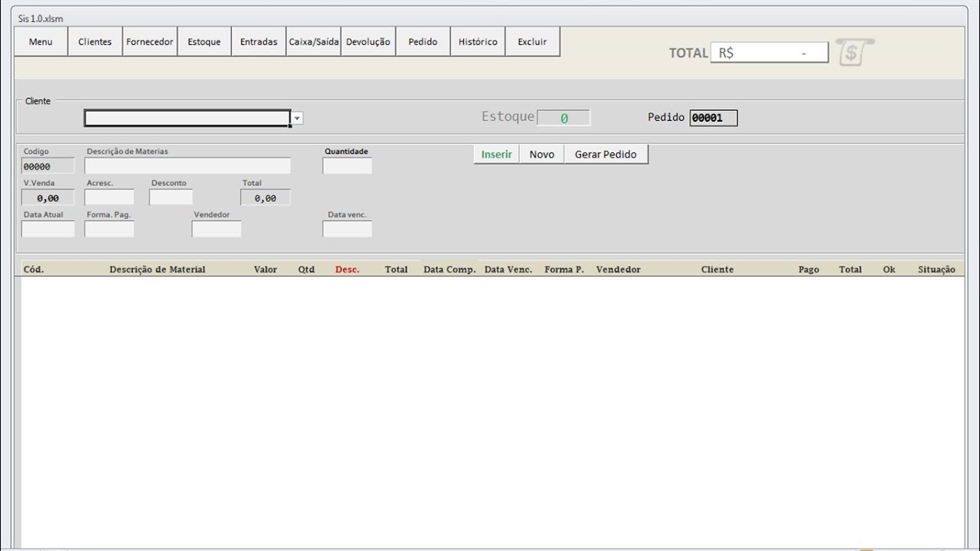Click the Data venc. field
980x551 pixels.
click(x=348, y=229)
